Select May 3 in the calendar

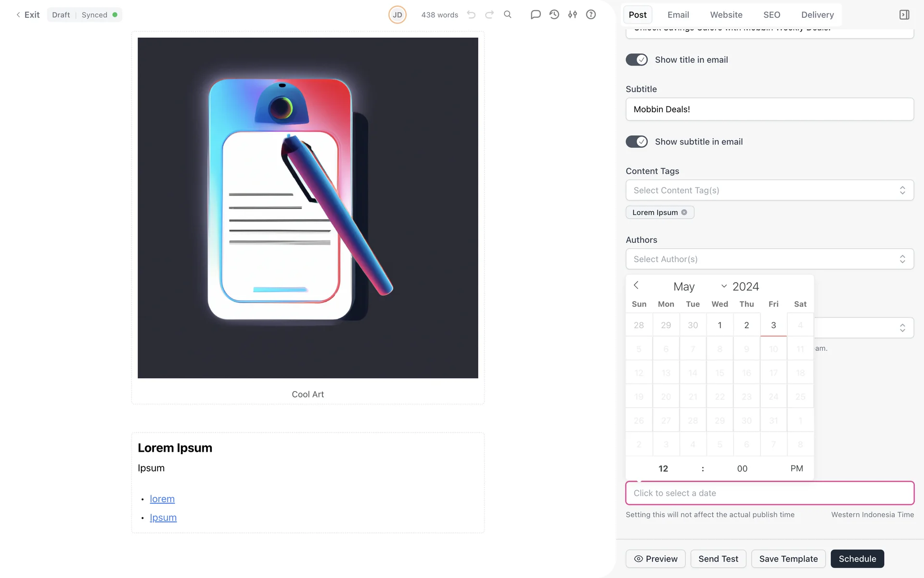tap(773, 325)
